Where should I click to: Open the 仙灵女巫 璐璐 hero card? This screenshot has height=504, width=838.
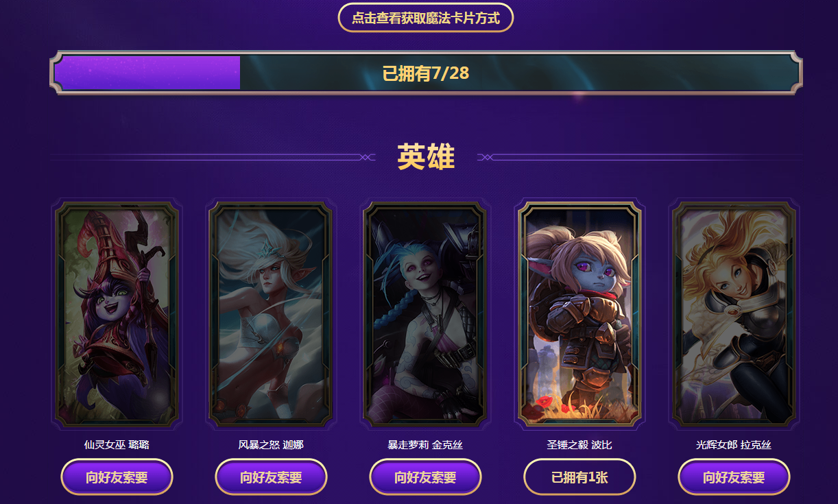click(117, 314)
